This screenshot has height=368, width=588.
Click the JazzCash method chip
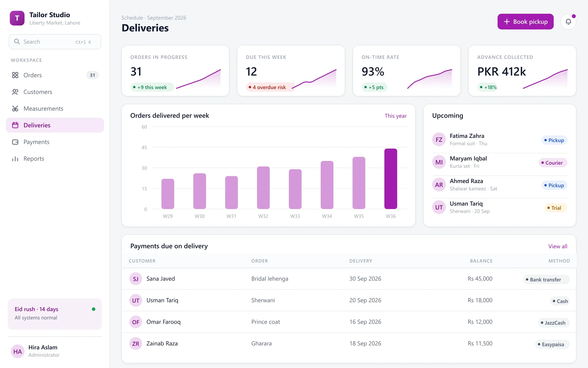coord(554,323)
